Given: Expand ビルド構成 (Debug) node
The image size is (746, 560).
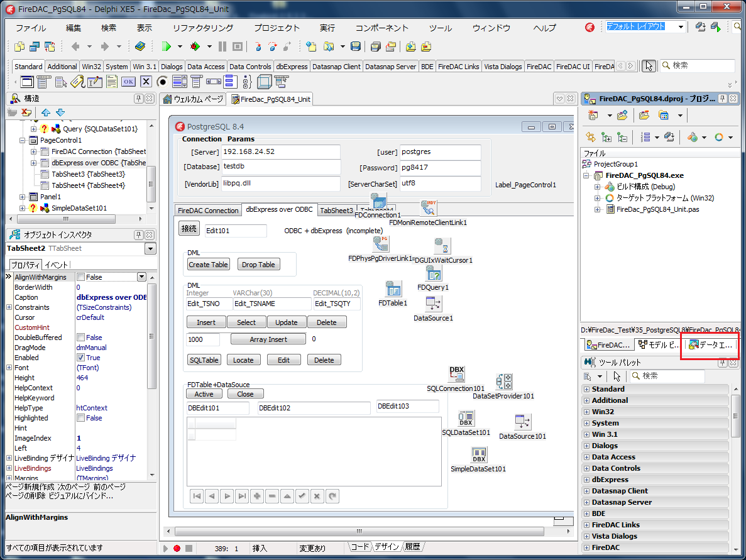Looking at the screenshot, I should pos(598,187).
